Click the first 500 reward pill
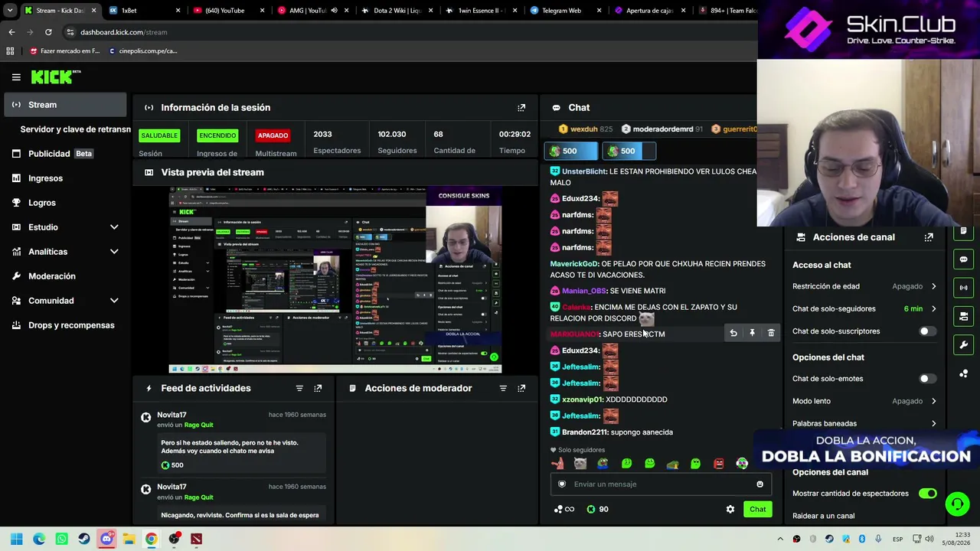The image size is (980, 551). 571,151
